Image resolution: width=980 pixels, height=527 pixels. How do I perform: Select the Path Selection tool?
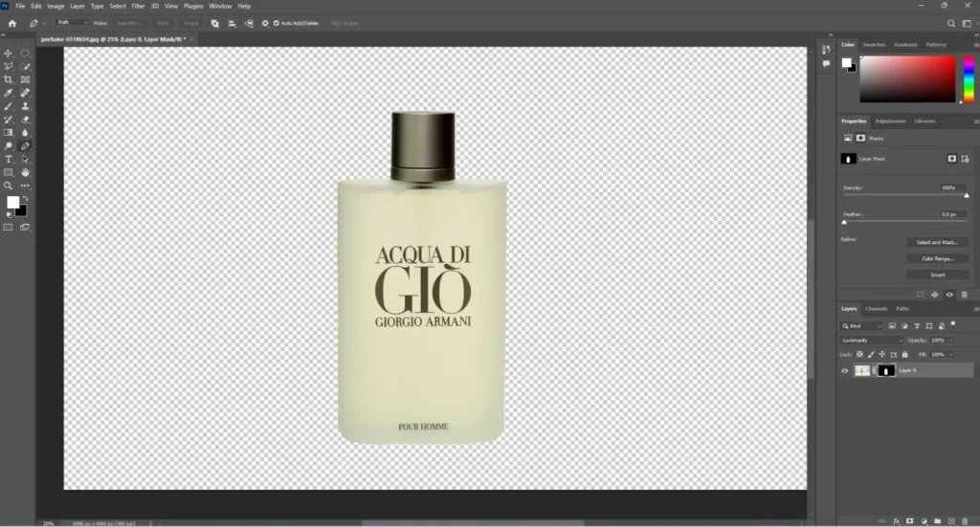click(25, 159)
